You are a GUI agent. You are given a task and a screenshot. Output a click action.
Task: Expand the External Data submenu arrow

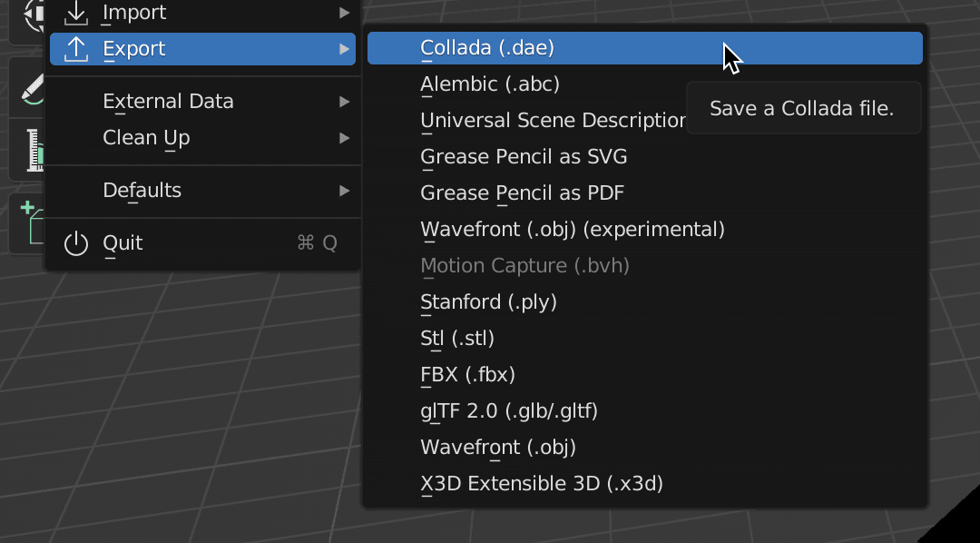click(344, 102)
